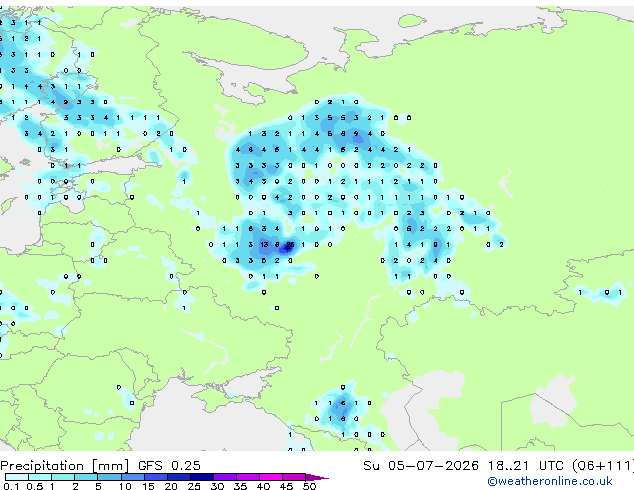Pick the magenta legend swatch between 40 and 45
The width and height of the screenshot is (634, 490).
point(271,477)
